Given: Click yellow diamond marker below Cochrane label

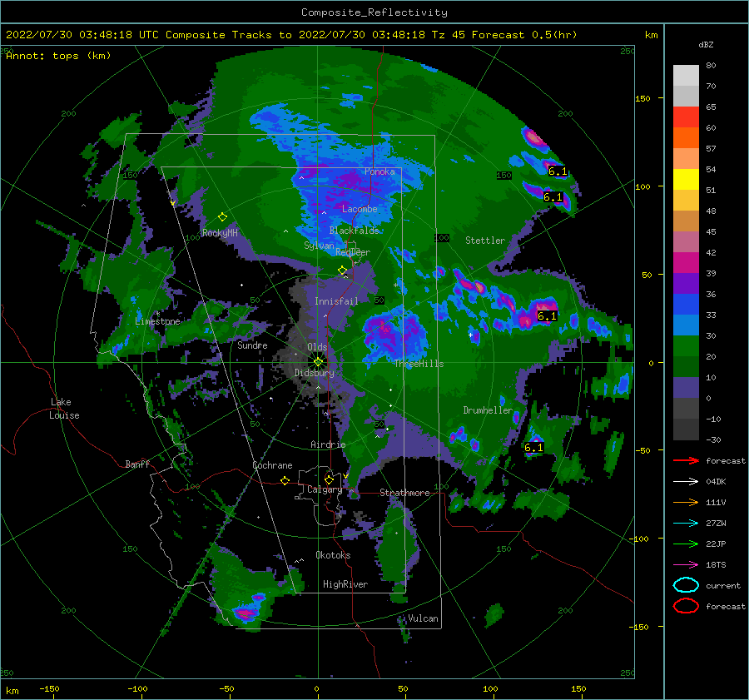Looking at the screenshot, I should pyautogui.click(x=285, y=480).
